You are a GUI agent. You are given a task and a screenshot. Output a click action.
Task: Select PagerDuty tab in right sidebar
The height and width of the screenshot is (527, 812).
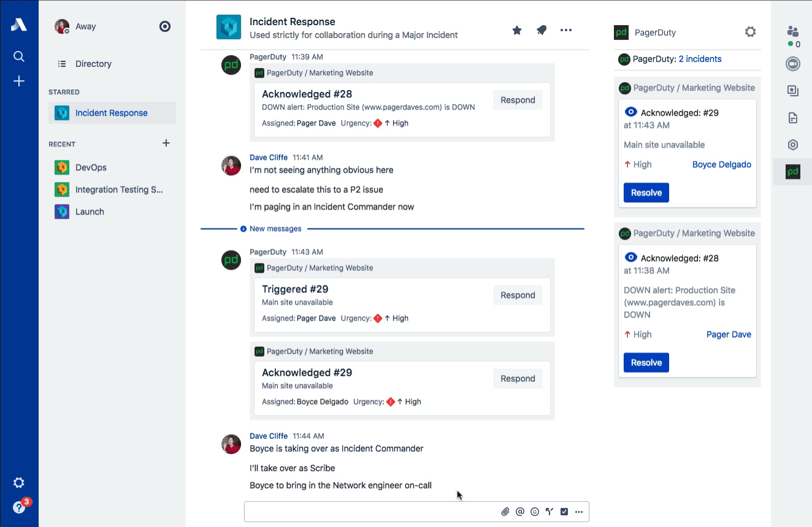click(x=793, y=172)
